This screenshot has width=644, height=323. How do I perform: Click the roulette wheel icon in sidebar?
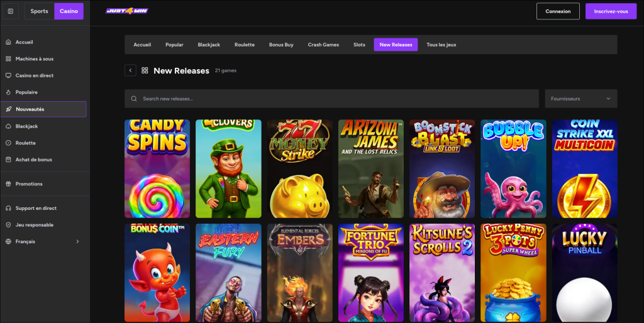pos(8,143)
